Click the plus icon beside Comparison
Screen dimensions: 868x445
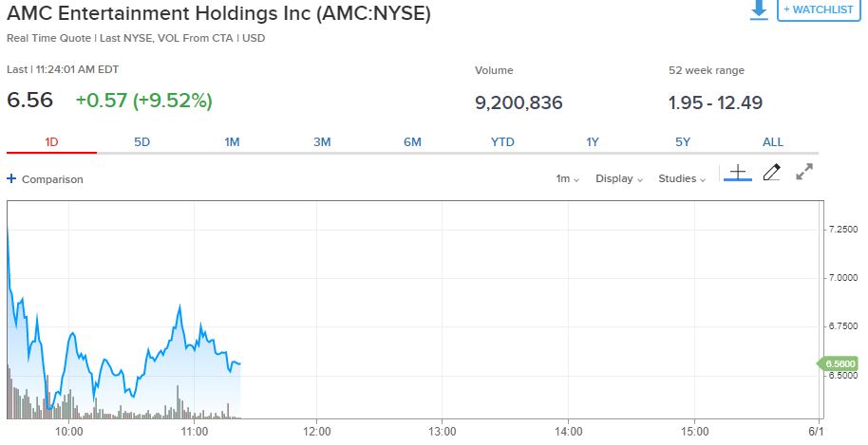pos(11,178)
